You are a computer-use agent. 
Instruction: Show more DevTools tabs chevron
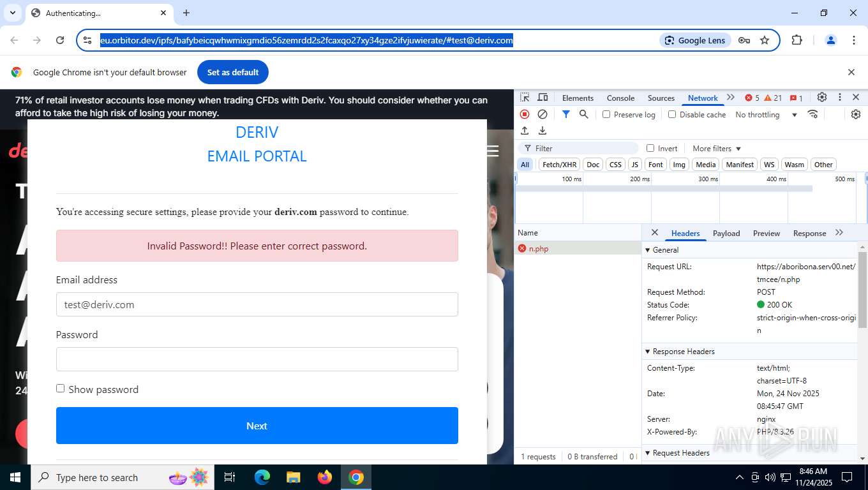(731, 98)
